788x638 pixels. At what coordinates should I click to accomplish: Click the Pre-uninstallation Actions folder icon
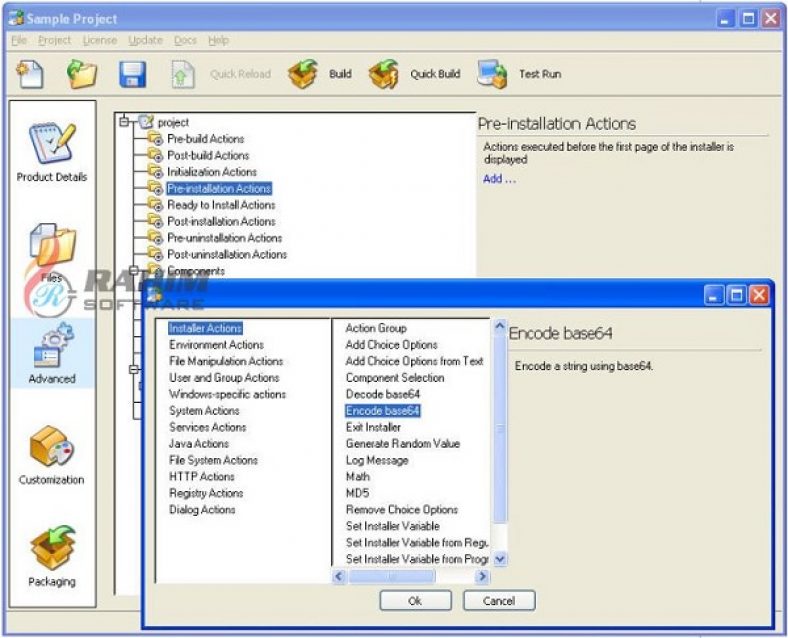tap(155, 238)
